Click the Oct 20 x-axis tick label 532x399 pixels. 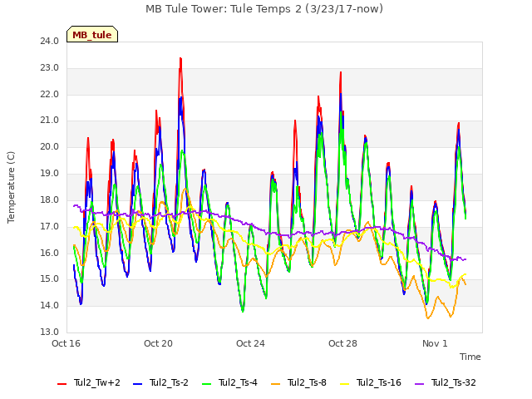point(159,343)
